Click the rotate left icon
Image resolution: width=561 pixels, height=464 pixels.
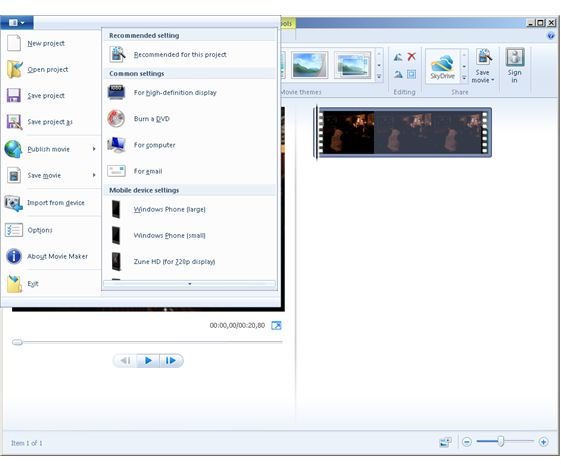pyautogui.click(x=398, y=57)
